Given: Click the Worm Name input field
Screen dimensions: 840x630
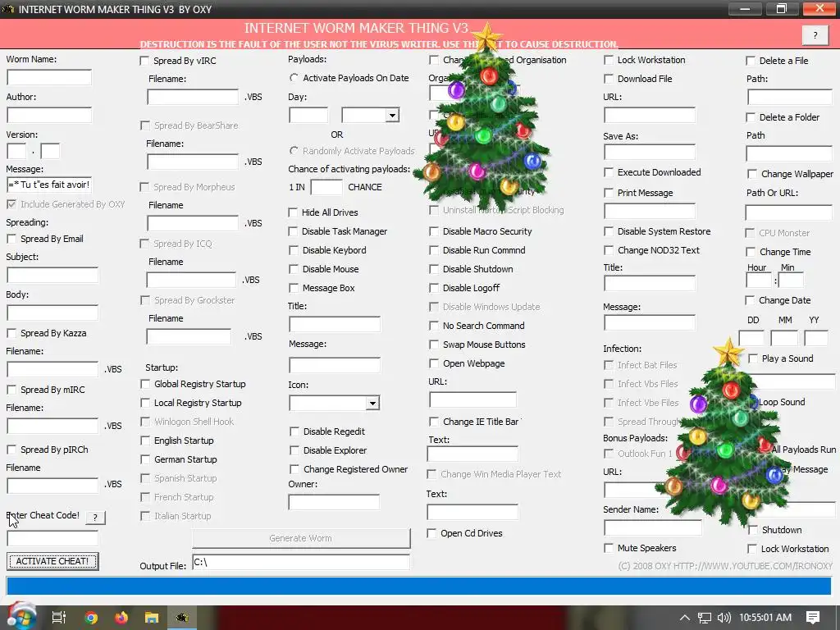Looking at the screenshot, I should 49,77.
